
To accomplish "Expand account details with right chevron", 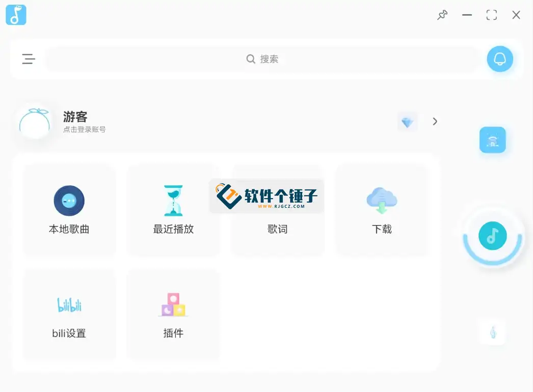I will click(435, 121).
